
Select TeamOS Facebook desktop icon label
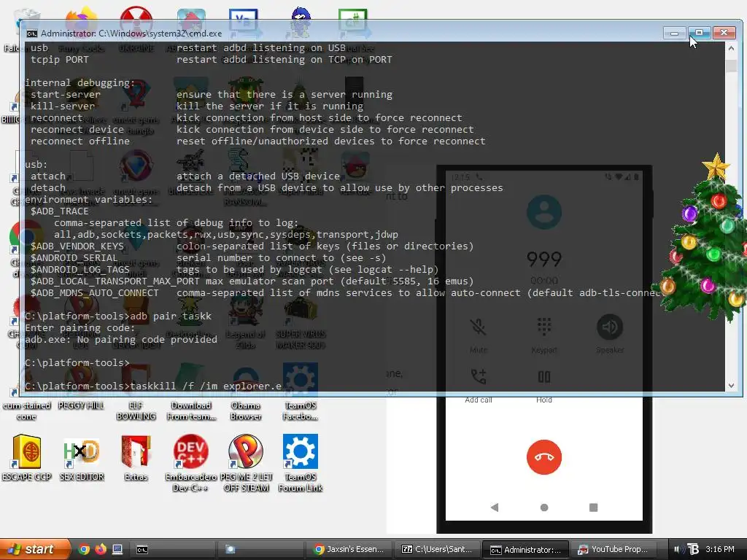300,411
